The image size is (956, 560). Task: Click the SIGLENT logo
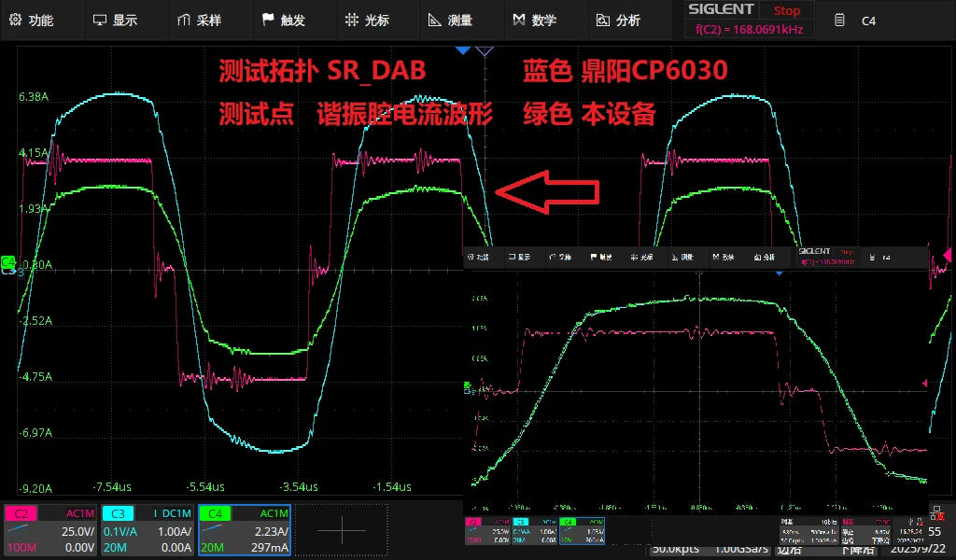click(721, 9)
